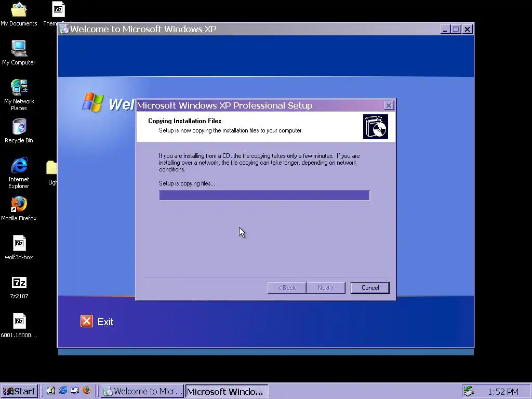
Task: Click the Welcome window title bar text
Action: 143,29
